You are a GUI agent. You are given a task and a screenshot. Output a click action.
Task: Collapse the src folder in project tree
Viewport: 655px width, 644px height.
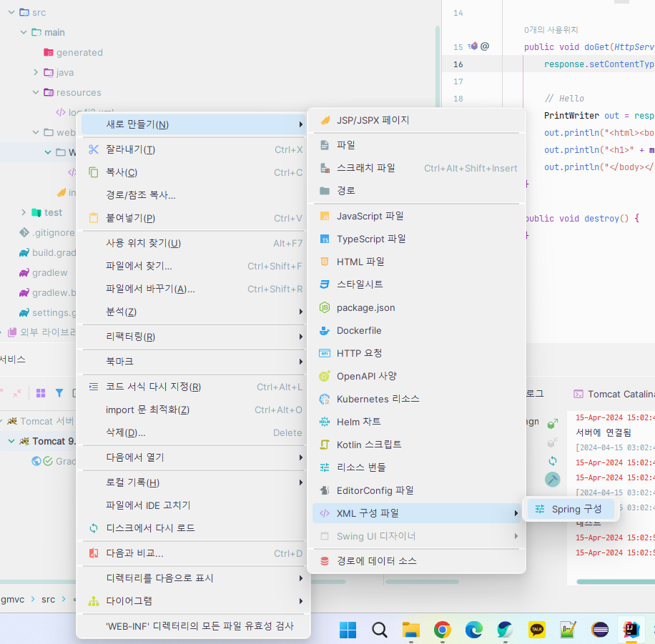[11, 13]
